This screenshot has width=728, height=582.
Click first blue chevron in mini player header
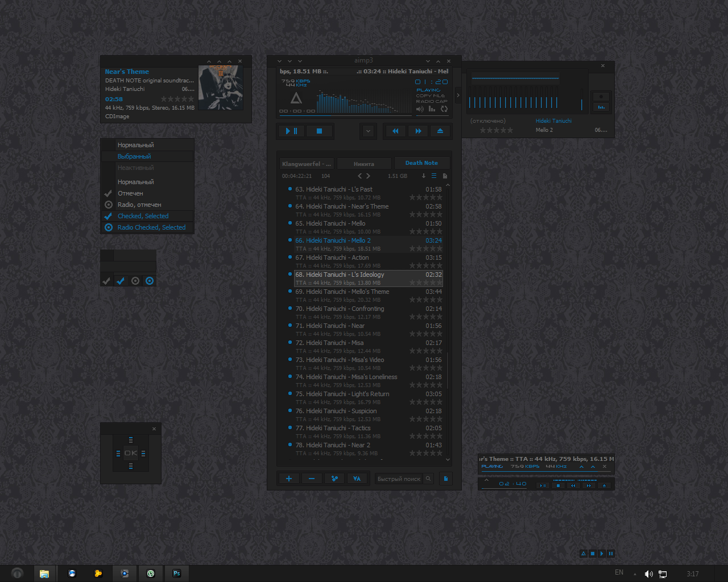(581, 467)
